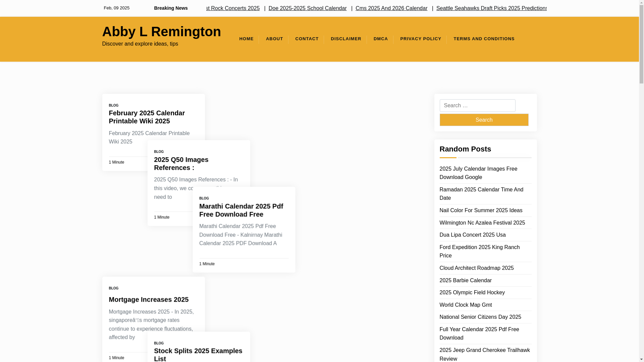Open Marathi Calendar 2025 Pdf Free Download post
The height and width of the screenshot is (362, 644).
[x=241, y=210]
